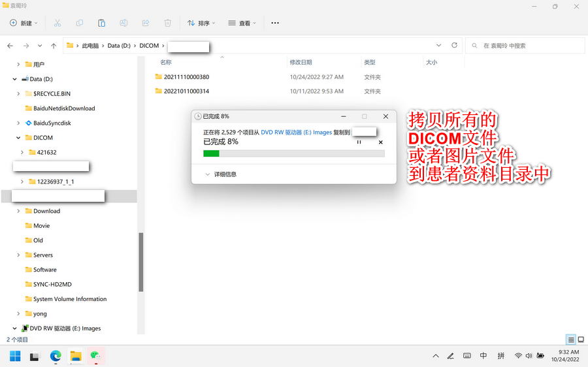Expand the Servers tree folder
The width and height of the screenshot is (588, 367).
coord(18,255)
